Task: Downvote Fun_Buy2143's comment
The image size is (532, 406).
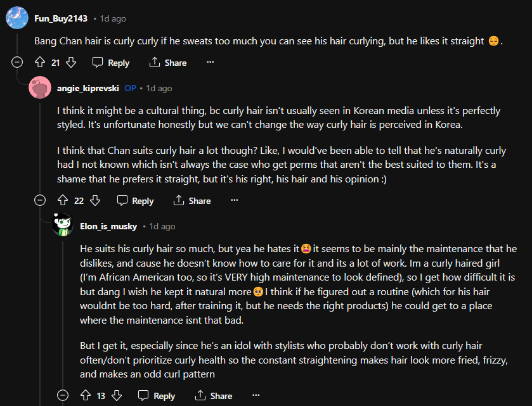Action: [x=71, y=63]
